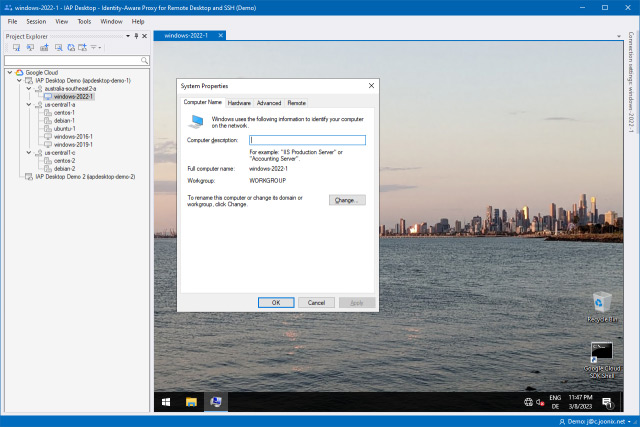Open the Window menu
Screen dimensions: 640x427
[x=111, y=21]
